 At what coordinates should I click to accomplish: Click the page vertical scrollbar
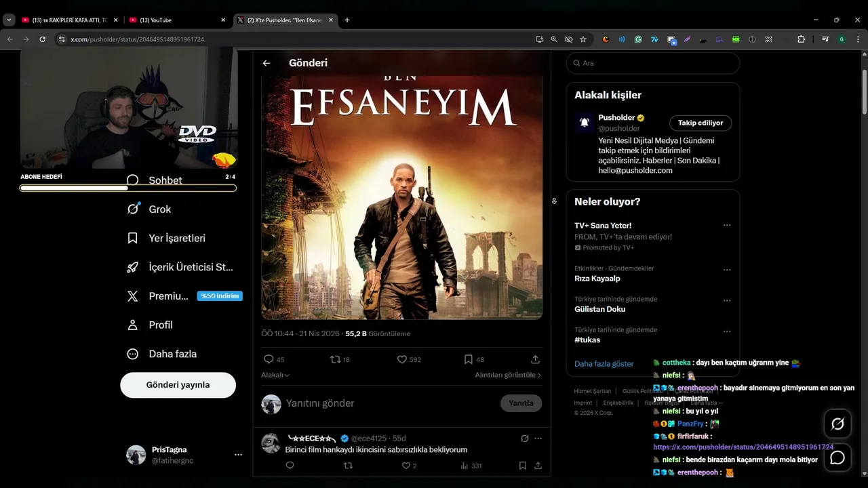click(x=864, y=91)
